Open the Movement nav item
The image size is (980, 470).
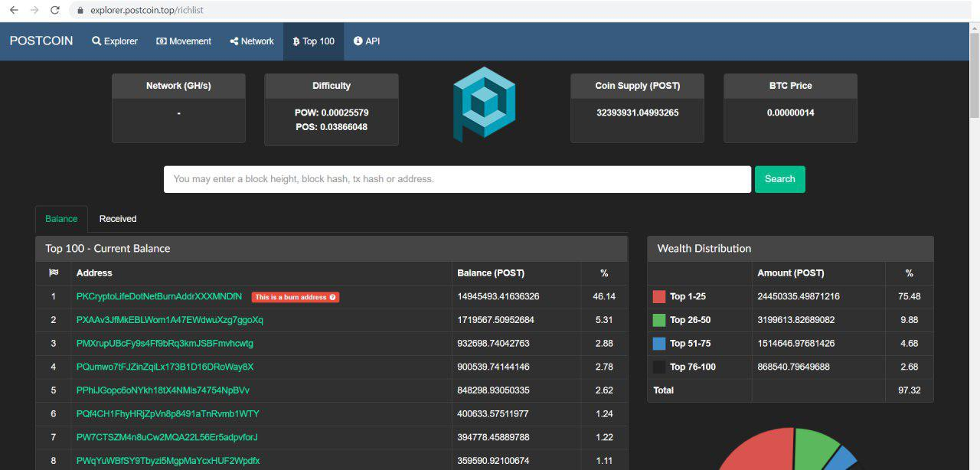(184, 41)
